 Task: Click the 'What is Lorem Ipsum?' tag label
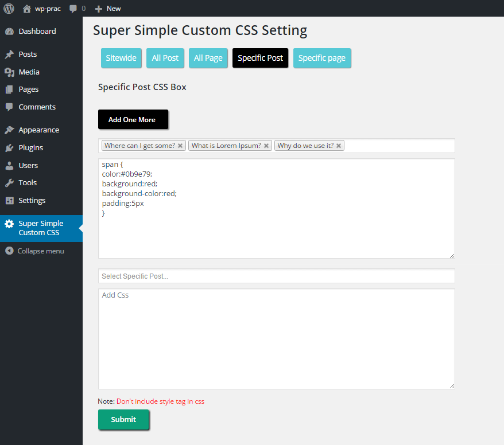click(x=226, y=146)
